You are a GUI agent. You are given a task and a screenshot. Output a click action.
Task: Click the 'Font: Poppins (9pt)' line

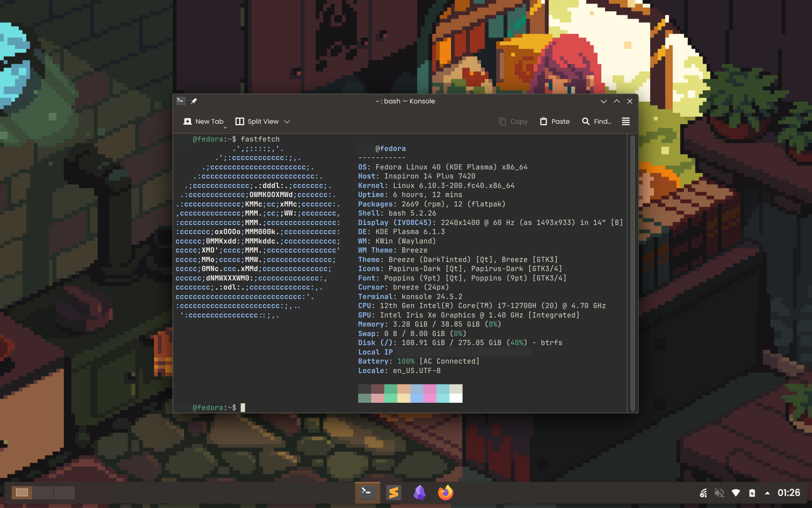click(x=462, y=278)
